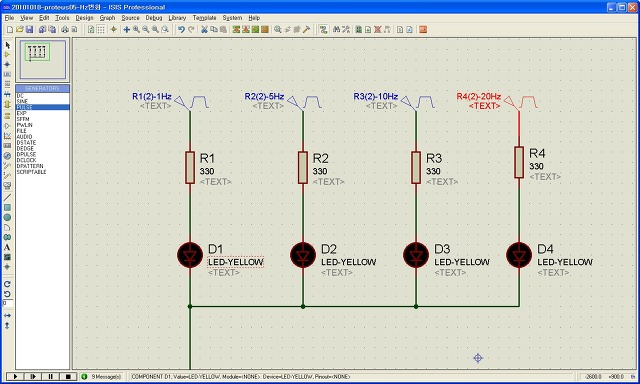Image resolution: width=640 pixels, height=384 pixels.
Task: Open the Tools menu
Action: (62, 18)
